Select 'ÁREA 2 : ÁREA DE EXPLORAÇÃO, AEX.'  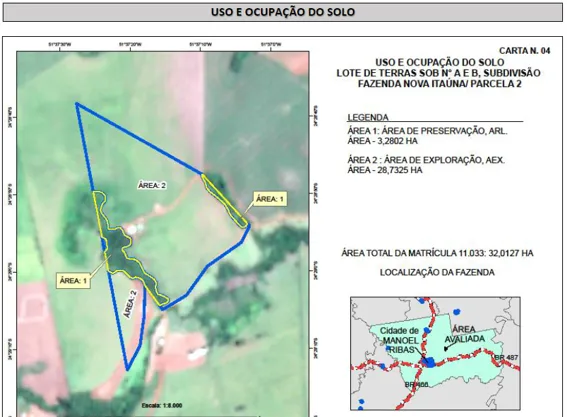[x=426, y=160]
